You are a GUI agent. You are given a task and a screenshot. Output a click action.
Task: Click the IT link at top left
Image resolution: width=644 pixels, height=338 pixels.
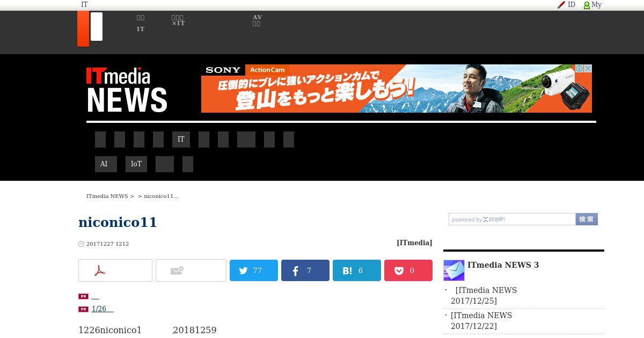coord(84,5)
